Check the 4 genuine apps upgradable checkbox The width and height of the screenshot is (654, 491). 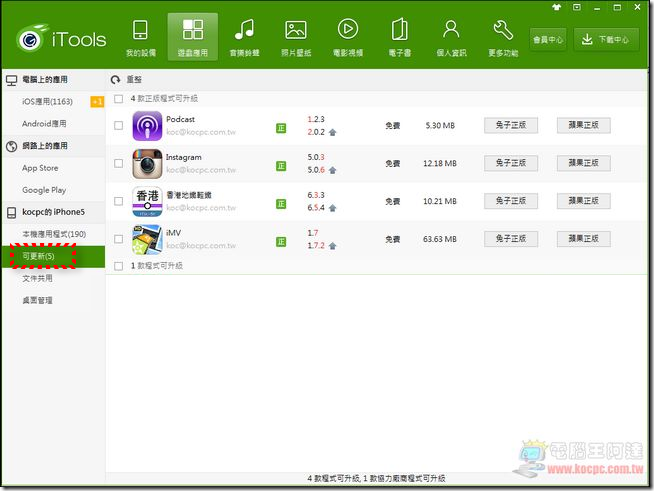point(118,99)
